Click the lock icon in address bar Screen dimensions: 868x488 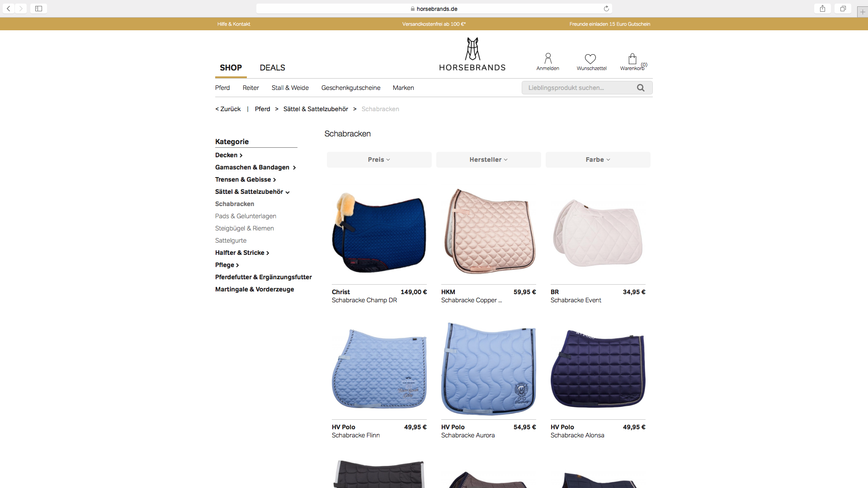pos(413,9)
